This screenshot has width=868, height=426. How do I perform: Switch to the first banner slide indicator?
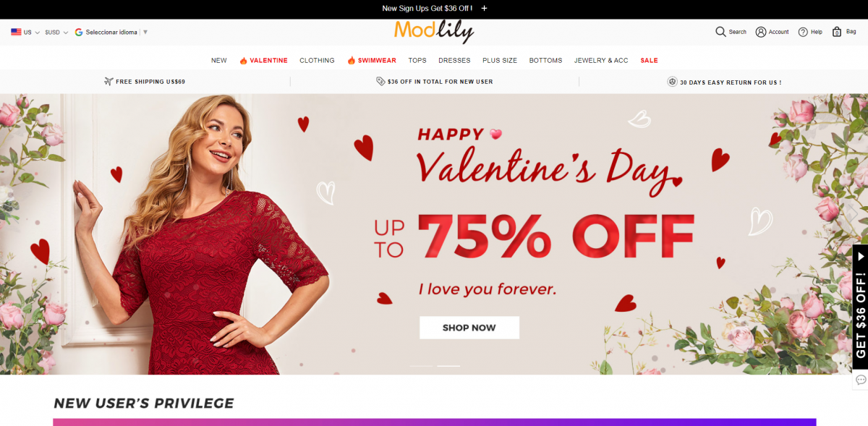[420, 366]
